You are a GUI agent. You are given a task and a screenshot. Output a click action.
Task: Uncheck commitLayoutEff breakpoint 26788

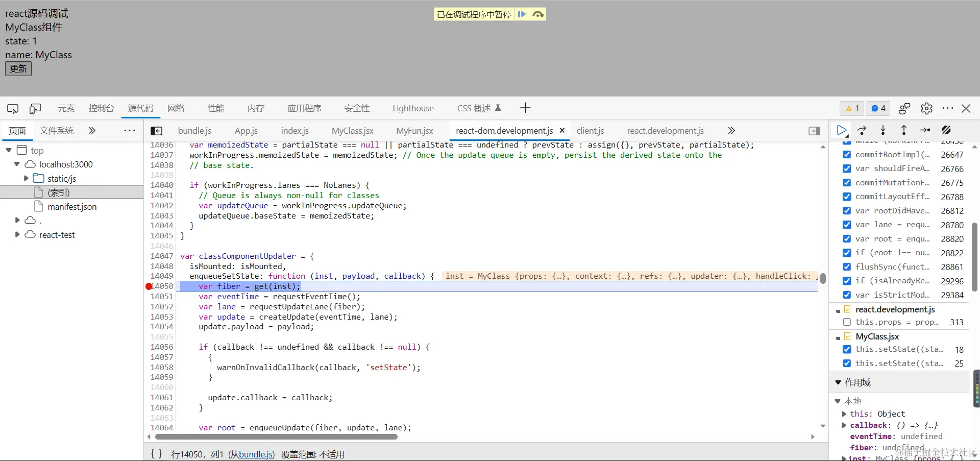847,197
